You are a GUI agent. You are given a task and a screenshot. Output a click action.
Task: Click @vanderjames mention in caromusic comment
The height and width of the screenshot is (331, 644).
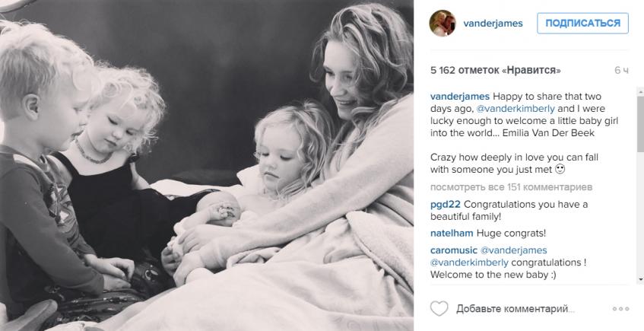(513, 250)
